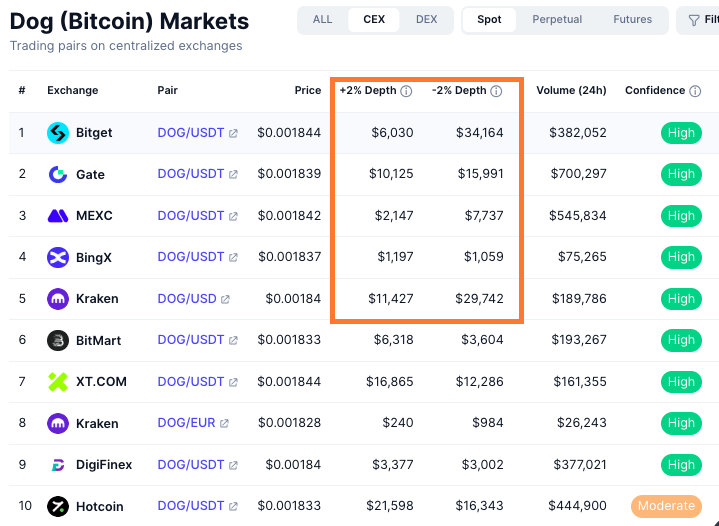Open Kraken DOG/USD pair link
The image size is (719, 526).
coord(187,299)
